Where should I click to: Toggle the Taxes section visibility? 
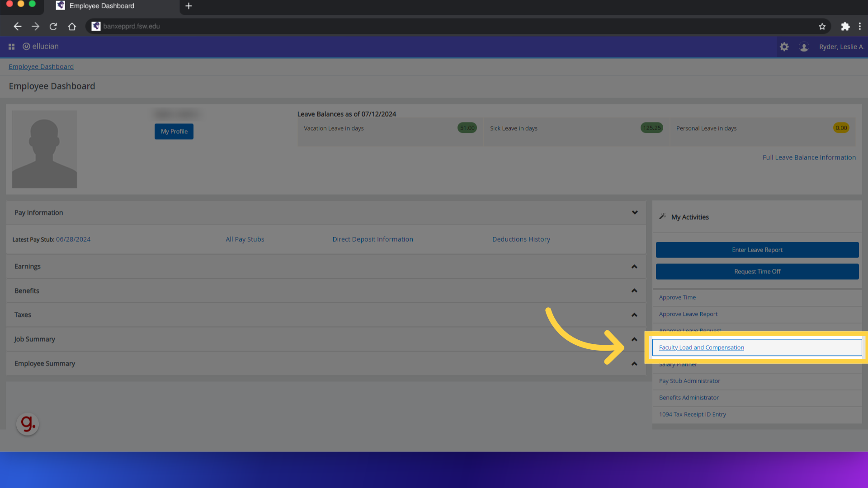click(634, 314)
